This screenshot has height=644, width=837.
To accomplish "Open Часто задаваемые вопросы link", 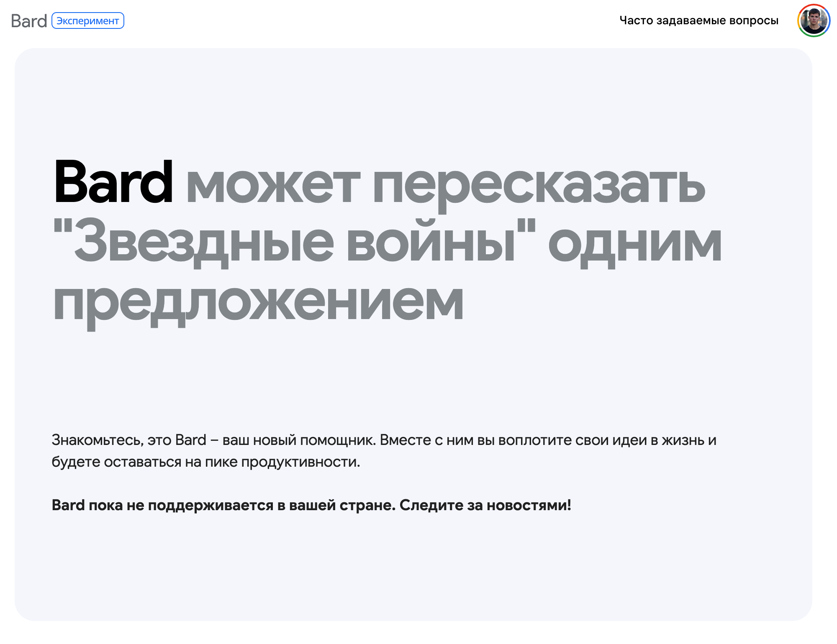I will [699, 20].
